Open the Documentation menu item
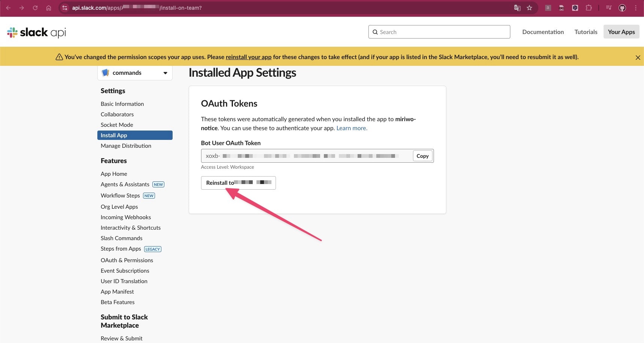 pos(543,32)
